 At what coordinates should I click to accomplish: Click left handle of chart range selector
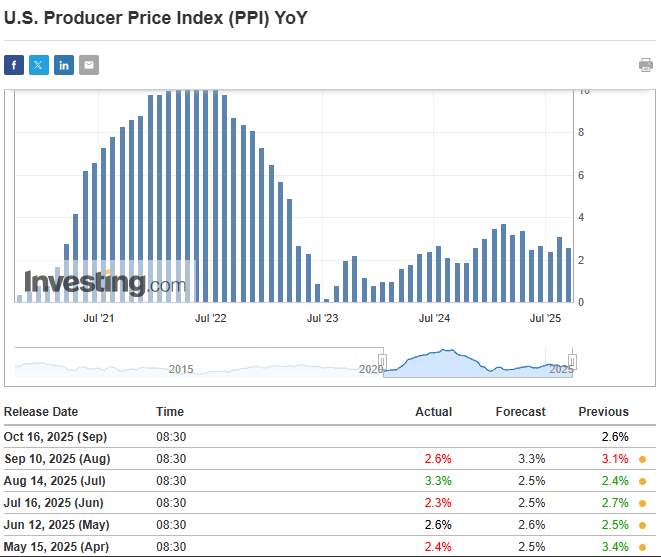point(382,361)
